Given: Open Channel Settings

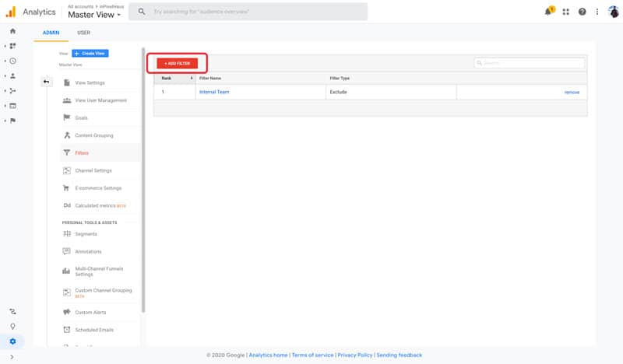Looking at the screenshot, I should 93,170.
